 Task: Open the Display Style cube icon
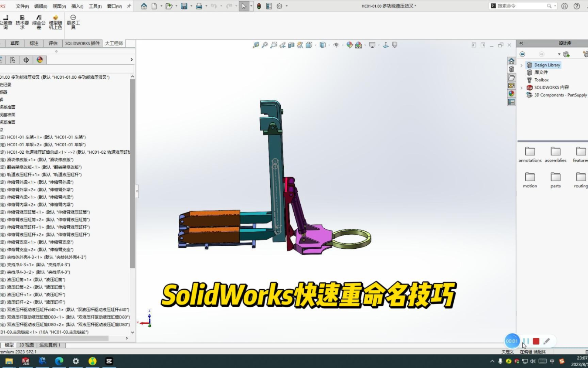pyautogui.click(x=323, y=45)
